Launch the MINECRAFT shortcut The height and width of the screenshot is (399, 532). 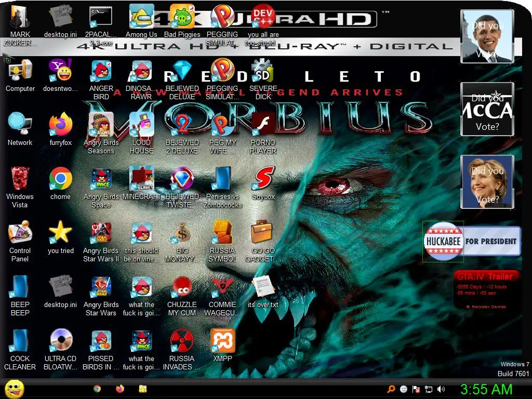[141, 183]
